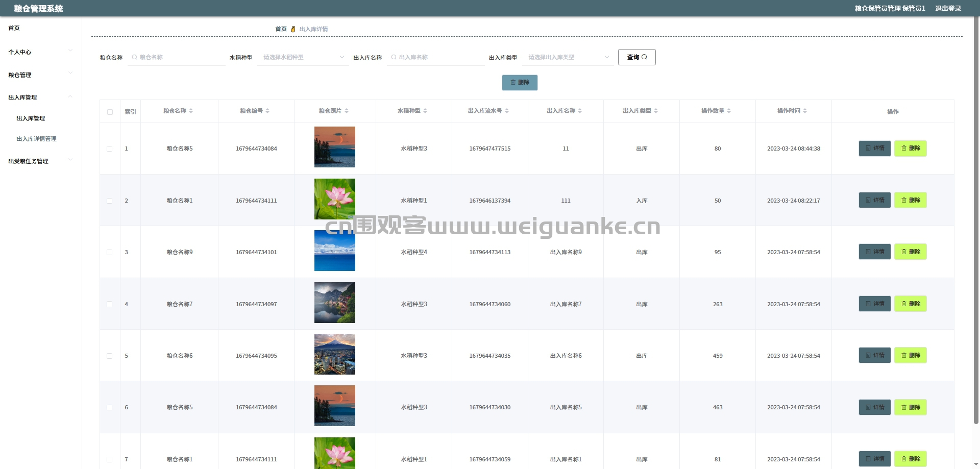Open 详情 for row 1
980x469 pixels.
tap(875, 149)
